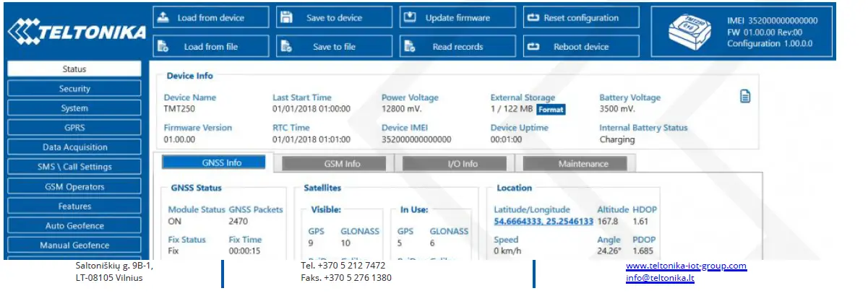Choose Save to file
The image size is (868, 296).
pyautogui.click(x=333, y=46)
